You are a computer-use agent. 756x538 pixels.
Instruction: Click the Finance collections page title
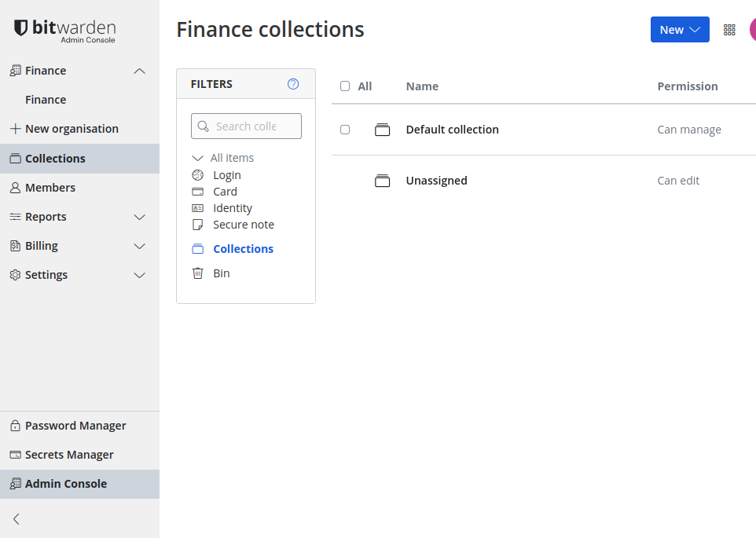click(270, 29)
